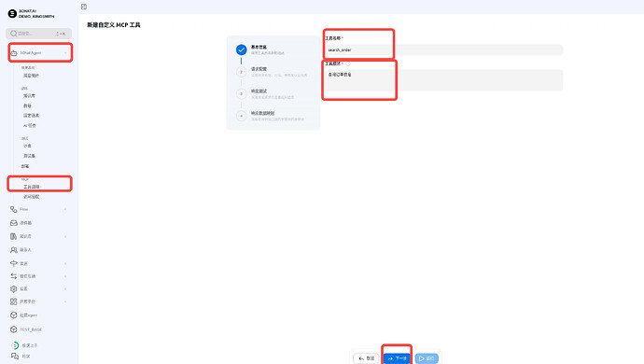Select the 响应测试 step label
The height and width of the screenshot is (364, 644).
click(259, 91)
